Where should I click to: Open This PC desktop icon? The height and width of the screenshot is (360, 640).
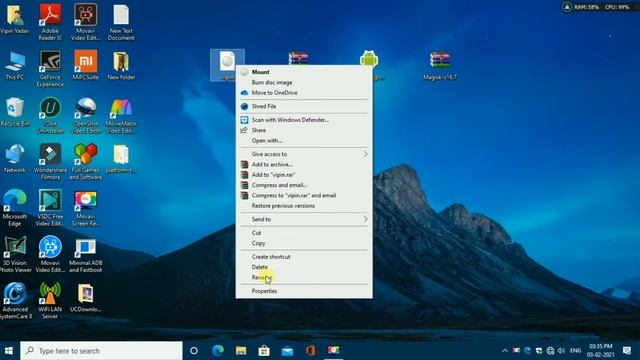point(15,65)
